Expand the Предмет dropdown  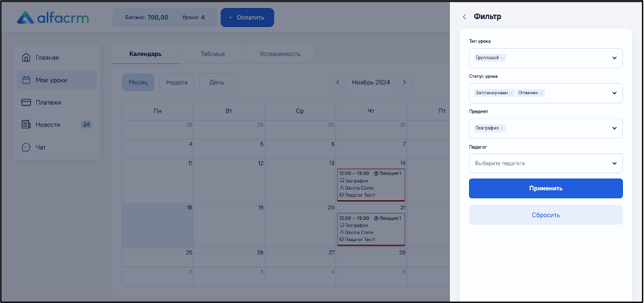point(614,128)
